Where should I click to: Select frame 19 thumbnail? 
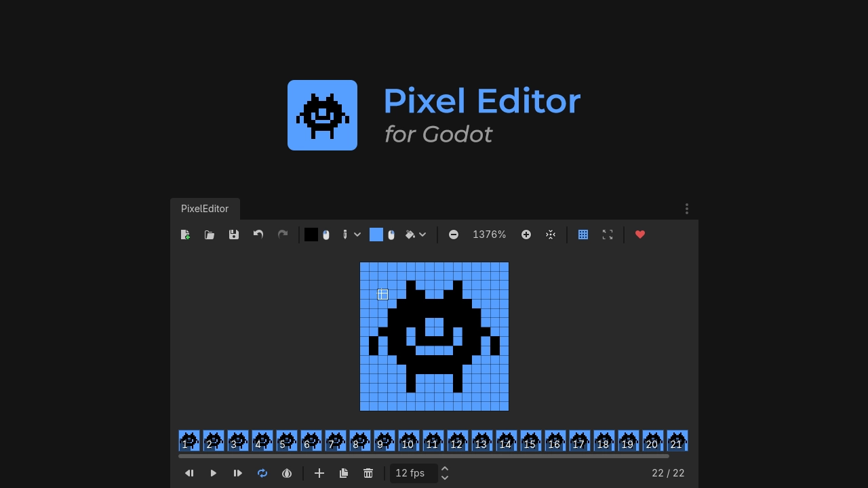pos(629,441)
